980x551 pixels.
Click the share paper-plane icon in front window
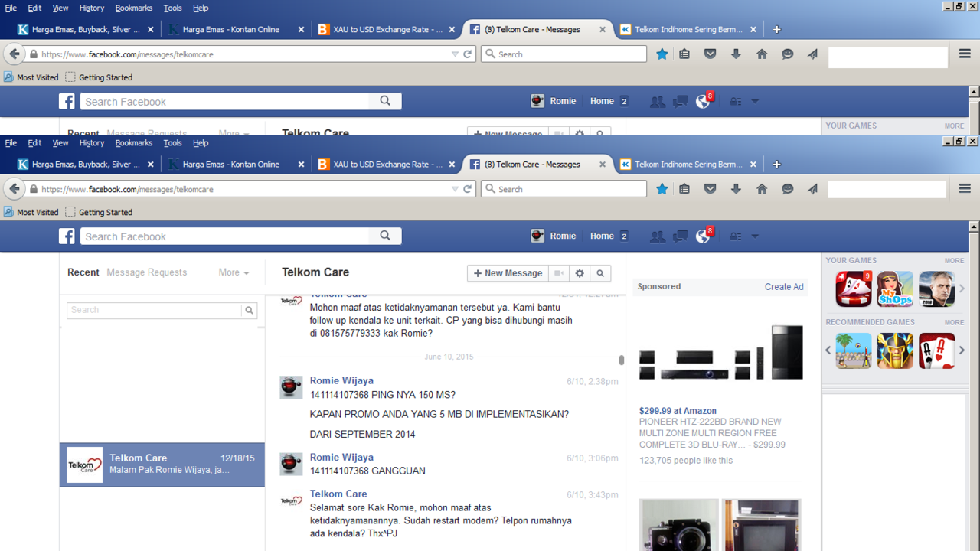[x=812, y=189]
